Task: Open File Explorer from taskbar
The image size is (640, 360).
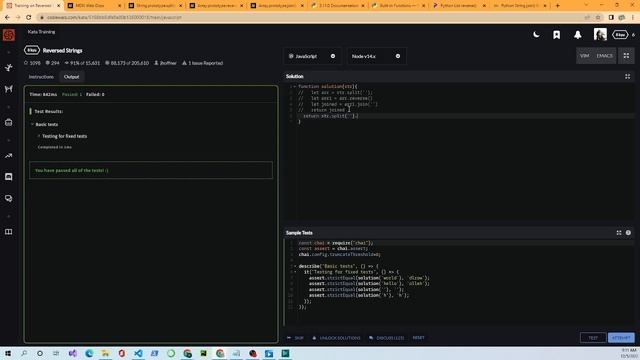Action: 105,353
